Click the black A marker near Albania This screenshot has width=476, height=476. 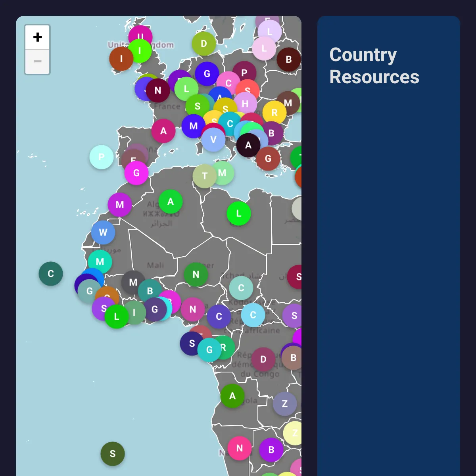pos(248,145)
